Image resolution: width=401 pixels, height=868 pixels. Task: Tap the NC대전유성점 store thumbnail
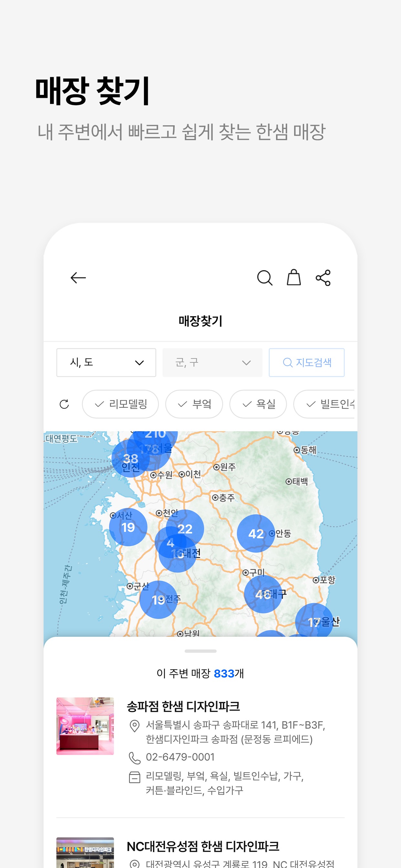[85, 852]
